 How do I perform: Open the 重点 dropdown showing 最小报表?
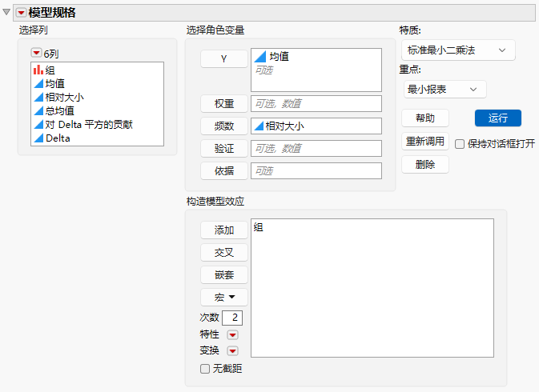click(444, 90)
